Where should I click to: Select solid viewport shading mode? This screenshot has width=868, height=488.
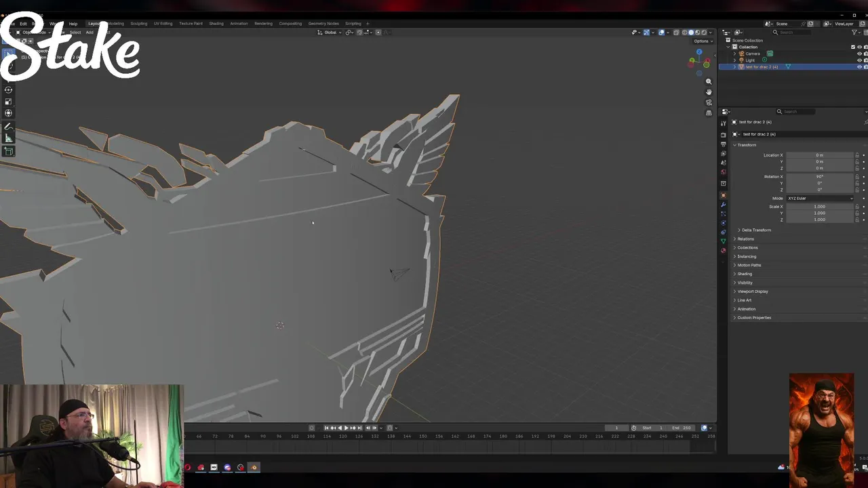point(691,33)
